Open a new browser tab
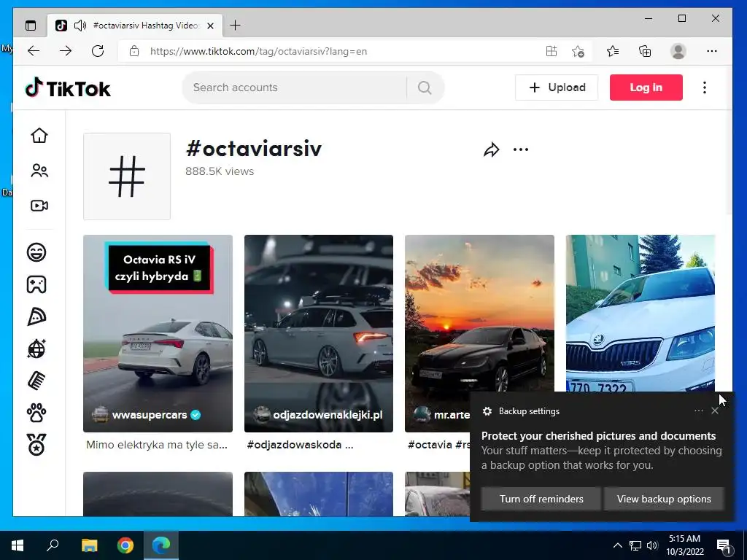This screenshot has width=747, height=560. pos(236,26)
